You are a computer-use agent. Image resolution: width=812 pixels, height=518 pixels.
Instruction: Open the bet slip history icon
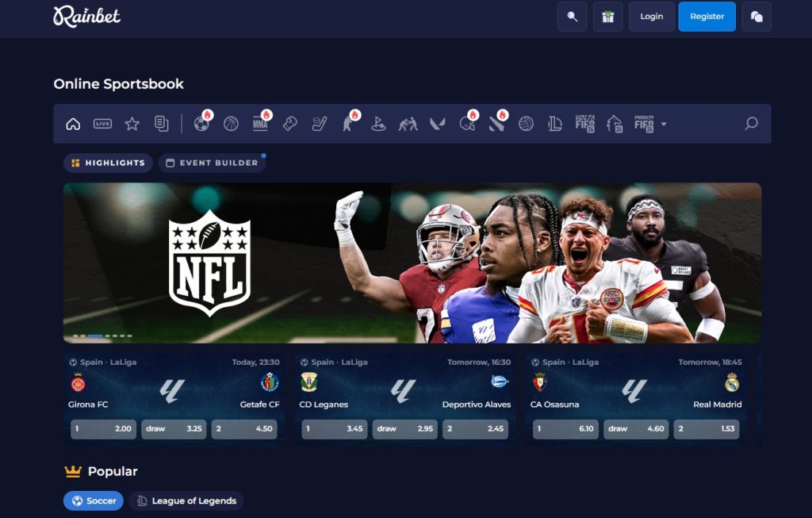161,124
